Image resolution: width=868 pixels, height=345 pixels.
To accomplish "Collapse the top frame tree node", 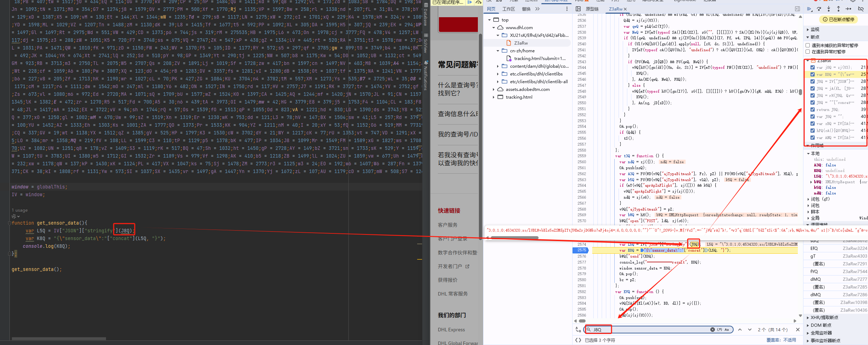I will pyautogui.click(x=489, y=20).
